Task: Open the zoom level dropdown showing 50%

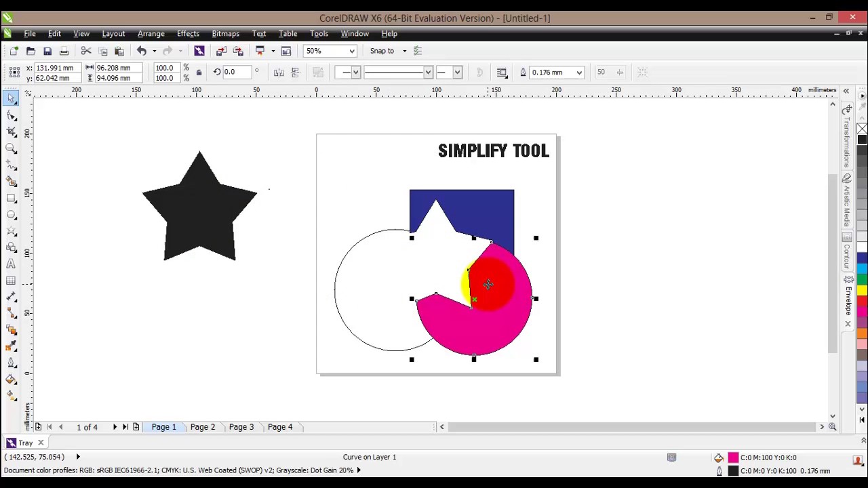Action: pyautogui.click(x=352, y=51)
